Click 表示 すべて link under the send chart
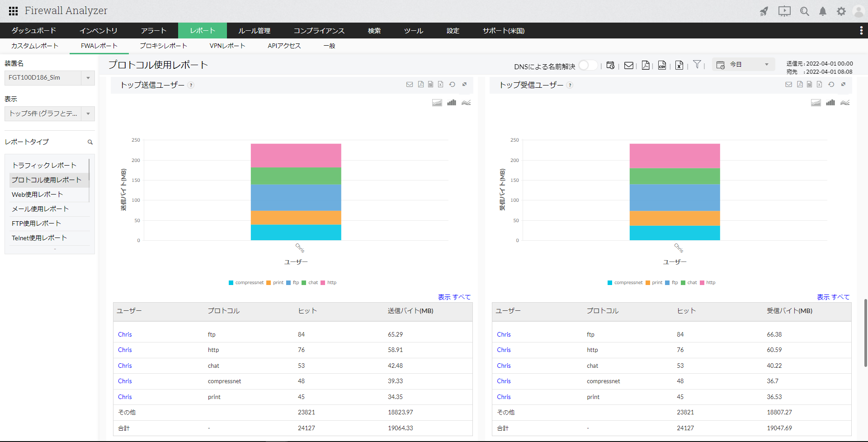868x442 pixels. (454, 297)
